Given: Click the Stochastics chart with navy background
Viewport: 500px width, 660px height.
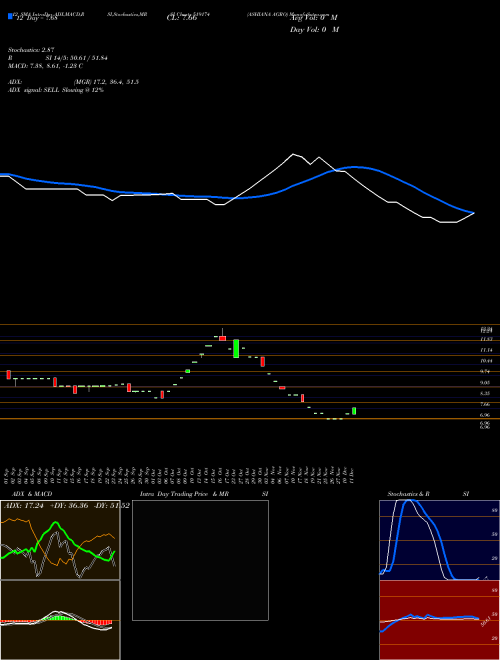Looking at the screenshot, I should [440, 540].
